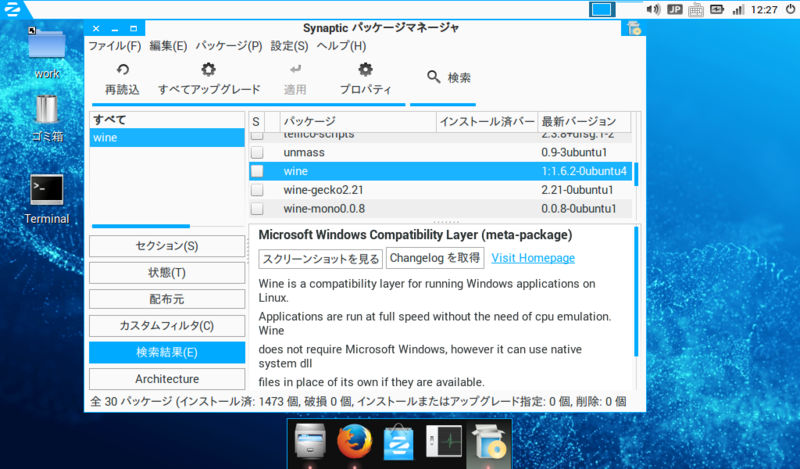Select the Synaptic installer icon in dock
Image resolution: width=800 pixels, height=469 pixels.
point(489,441)
